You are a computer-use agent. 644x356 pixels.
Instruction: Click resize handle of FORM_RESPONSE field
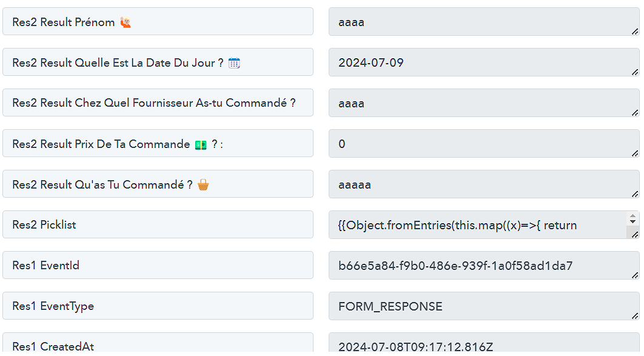[634, 316]
